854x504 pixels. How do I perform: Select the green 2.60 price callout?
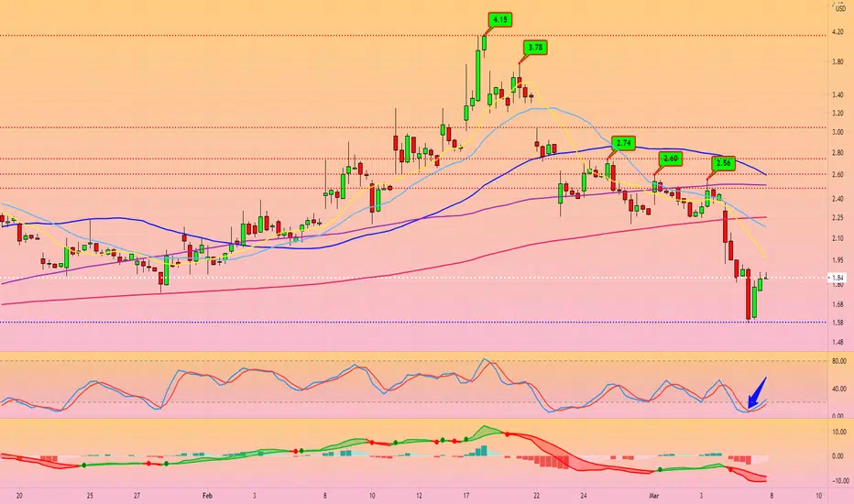[670, 159]
